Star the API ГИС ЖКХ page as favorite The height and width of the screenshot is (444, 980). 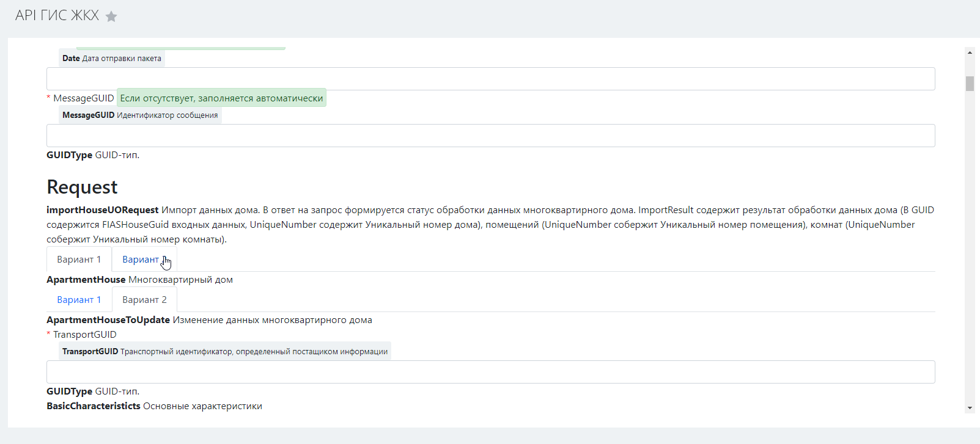111,16
